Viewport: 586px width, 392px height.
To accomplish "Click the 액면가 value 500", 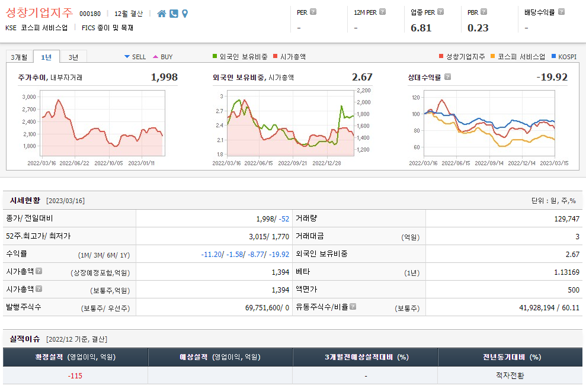I will (x=574, y=290).
